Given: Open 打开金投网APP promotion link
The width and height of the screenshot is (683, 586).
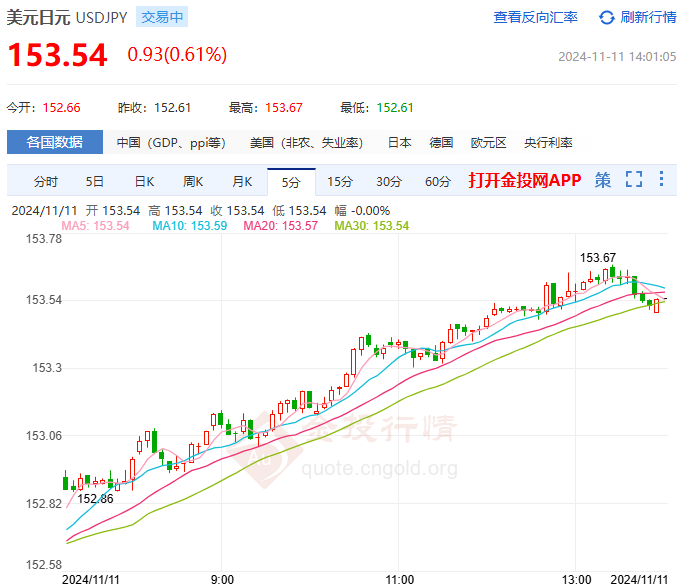Looking at the screenshot, I should click(x=524, y=180).
